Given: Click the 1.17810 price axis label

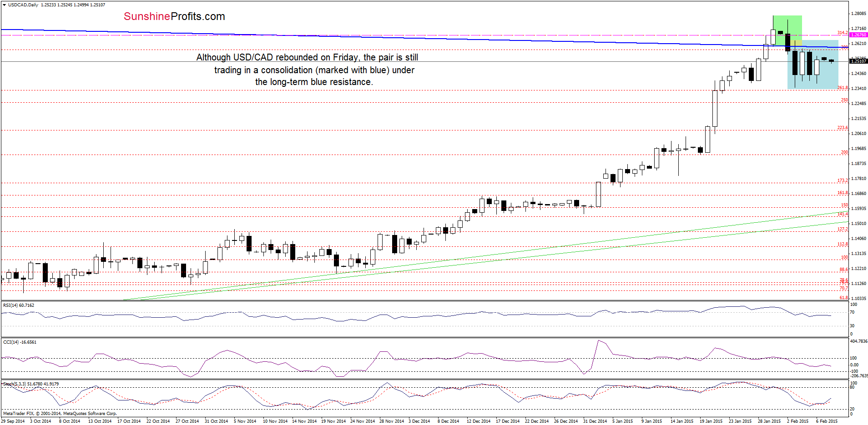Looking at the screenshot, I should 858,179.
